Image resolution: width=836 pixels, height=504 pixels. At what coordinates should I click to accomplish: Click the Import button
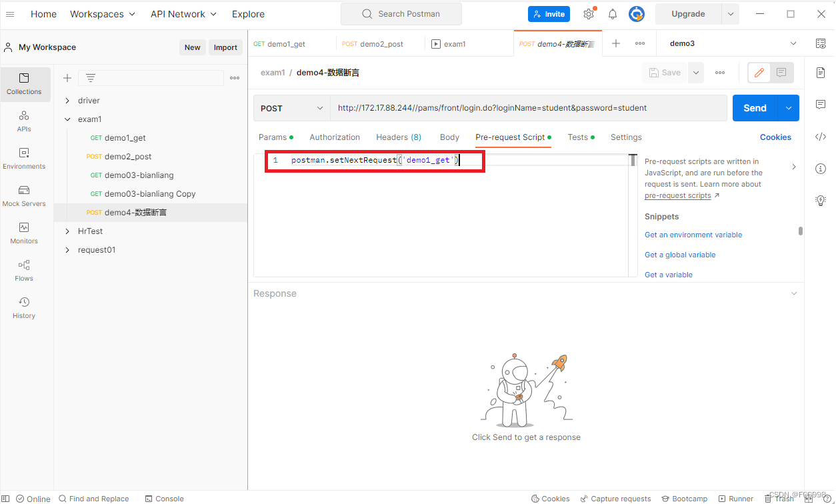tap(225, 47)
